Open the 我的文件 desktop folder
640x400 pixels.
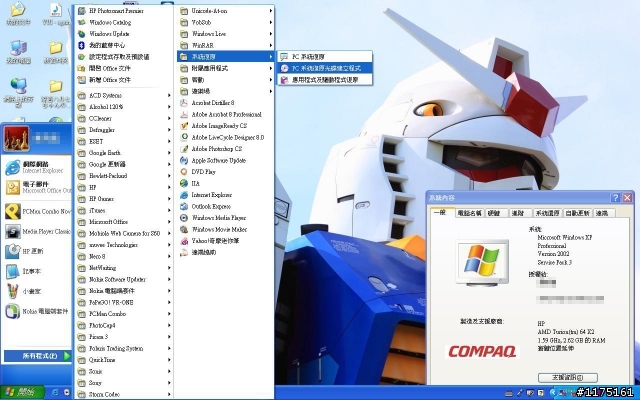tap(18, 14)
